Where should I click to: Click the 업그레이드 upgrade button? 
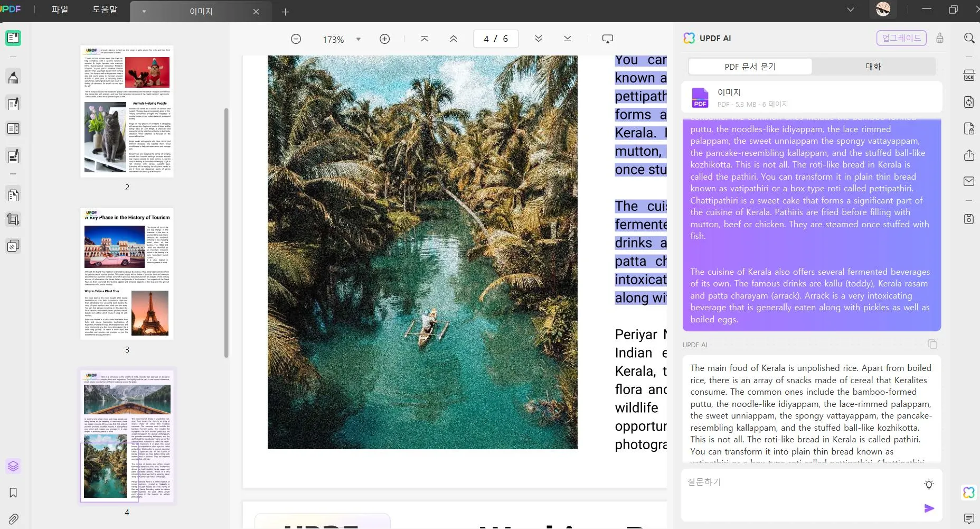pyautogui.click(x=901, y=38)
